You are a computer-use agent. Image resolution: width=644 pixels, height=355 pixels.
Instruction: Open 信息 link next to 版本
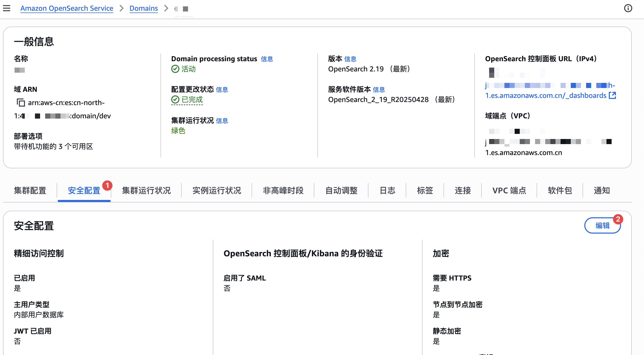click(x=350, y=59)
